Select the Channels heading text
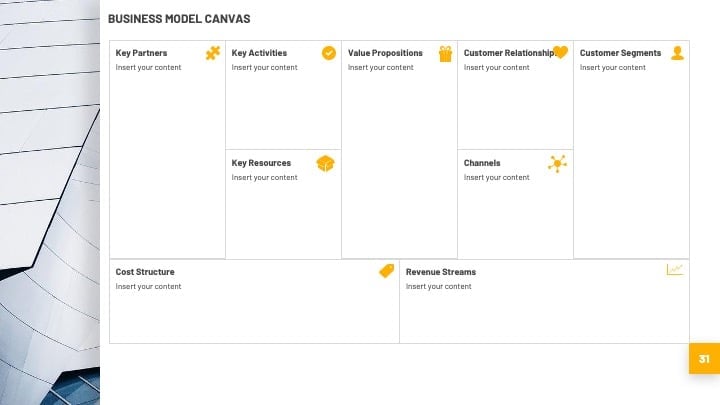This screenshot has width=720, height=405. click(x=482, y=163)
